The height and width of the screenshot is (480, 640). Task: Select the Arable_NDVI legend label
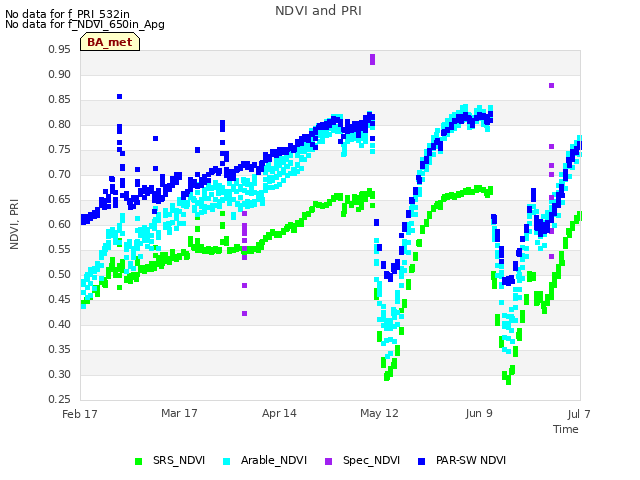273,460
